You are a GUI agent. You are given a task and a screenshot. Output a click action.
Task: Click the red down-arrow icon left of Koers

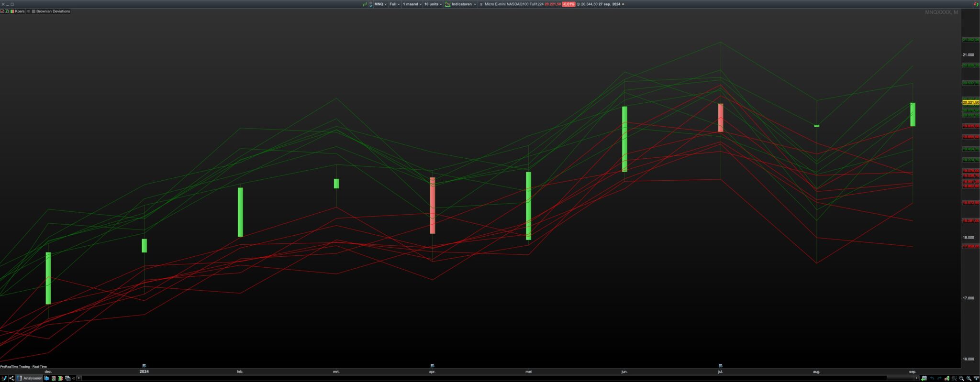(x=2, y=11)
